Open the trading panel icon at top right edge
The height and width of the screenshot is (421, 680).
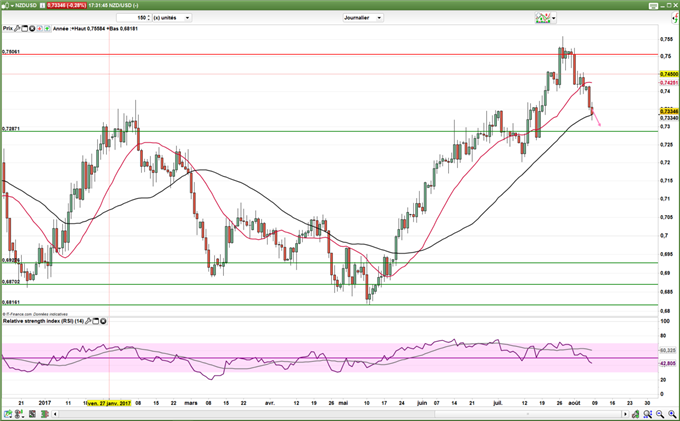pyautogui.click(x=675, y=18)
